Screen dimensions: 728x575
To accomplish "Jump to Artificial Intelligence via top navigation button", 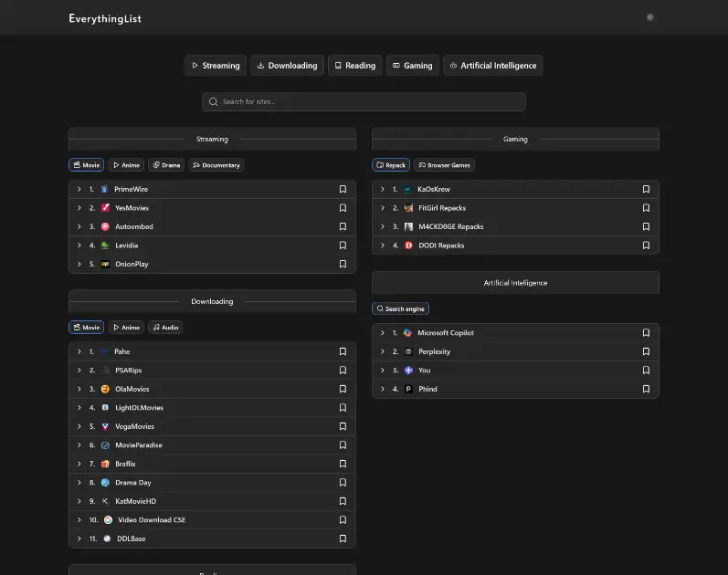I will pos(493,66).
